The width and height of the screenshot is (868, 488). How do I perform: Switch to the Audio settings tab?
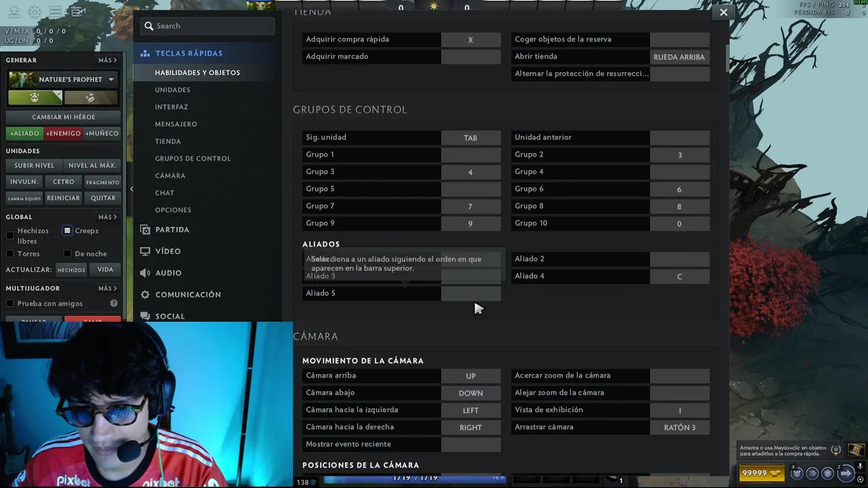click(168, 273)
